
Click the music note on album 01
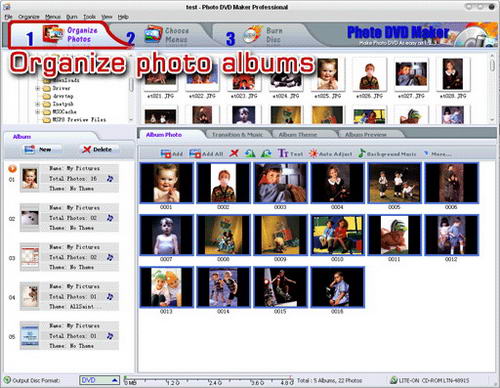point(110,179)
